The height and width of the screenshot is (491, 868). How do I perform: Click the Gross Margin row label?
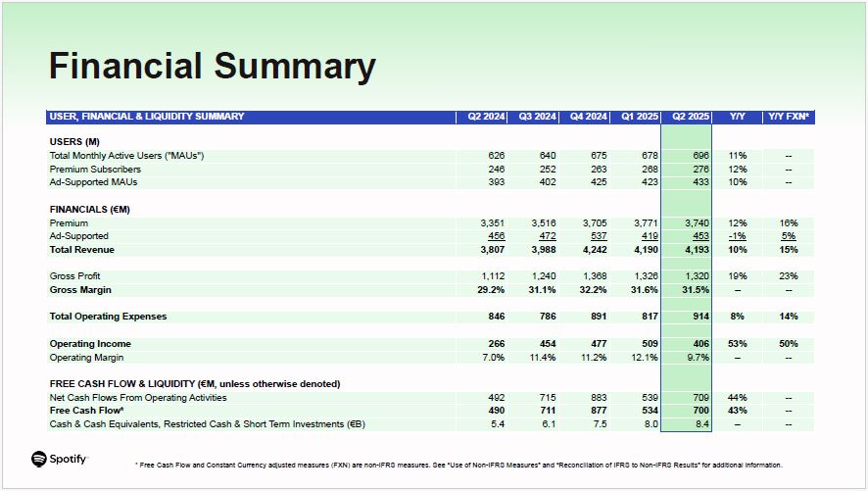80,290
